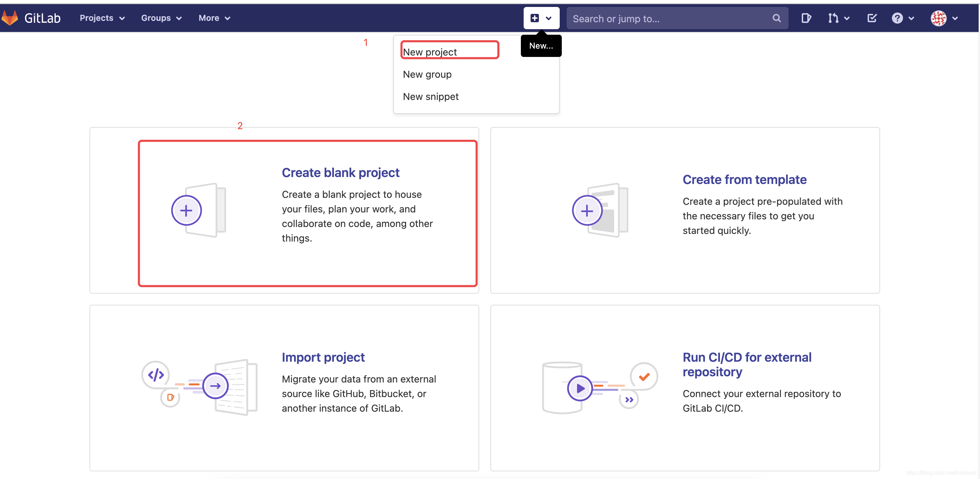
Task: Open the More dropdown menu
Action: 214,18
